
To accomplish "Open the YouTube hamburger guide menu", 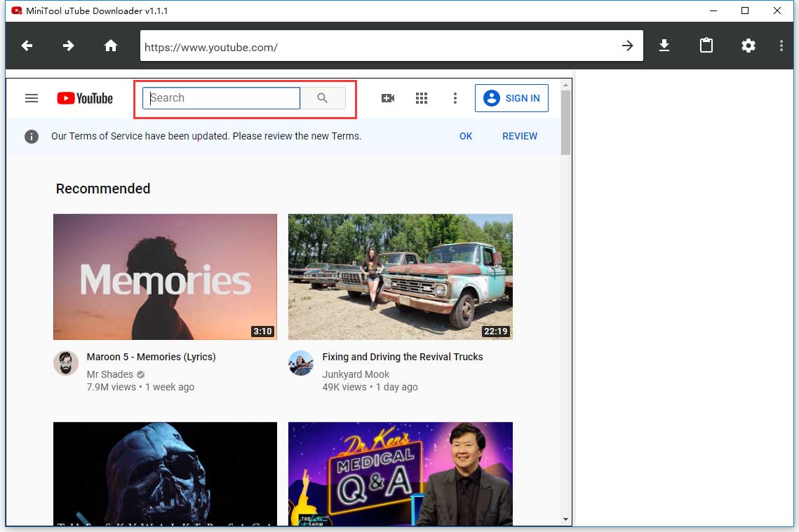I will click(x=32, y=97).
